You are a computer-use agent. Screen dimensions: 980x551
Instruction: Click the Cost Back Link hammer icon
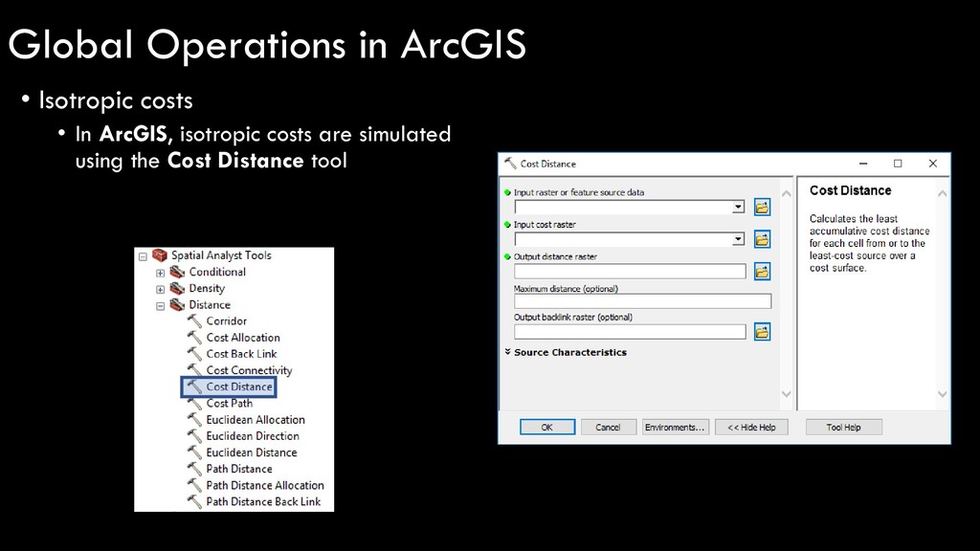[x=194, y=354]
